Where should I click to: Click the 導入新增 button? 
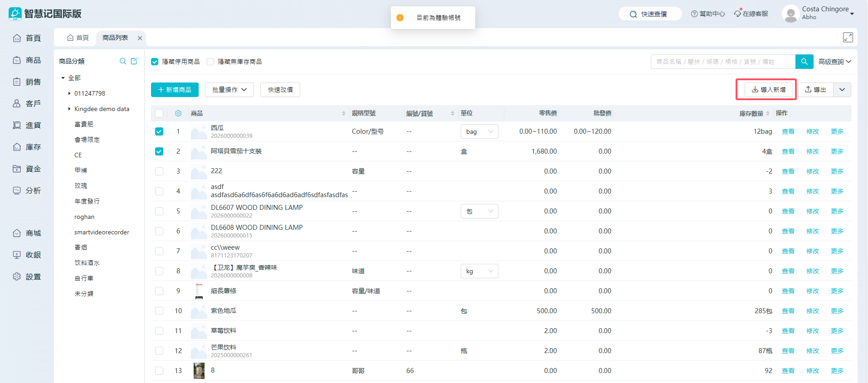[768, 90]
